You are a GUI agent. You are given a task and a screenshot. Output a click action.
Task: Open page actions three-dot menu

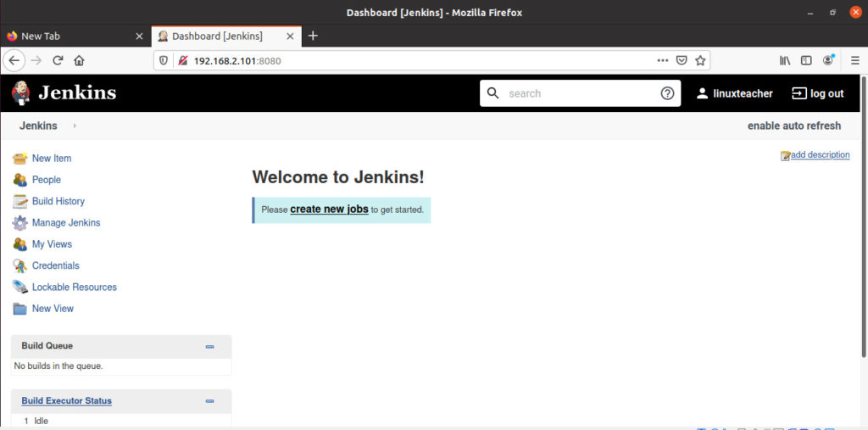pos(663,60)
